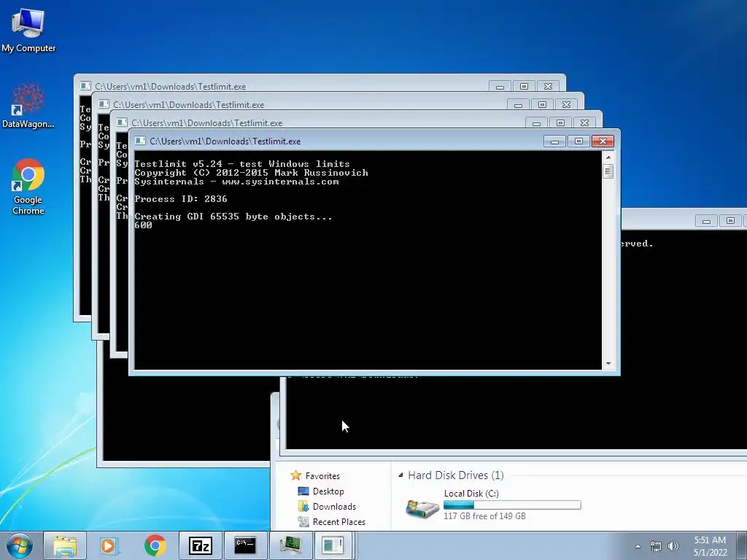The image size is (747, 560).
Task: Minimize the background command prompt at right
Action: coord(706,220)
